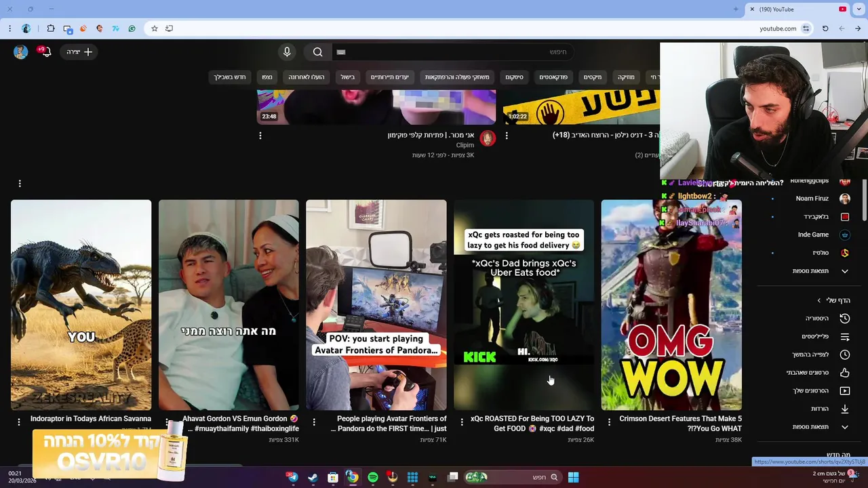Click the YouTube search input field

click(x=453, y=52)
